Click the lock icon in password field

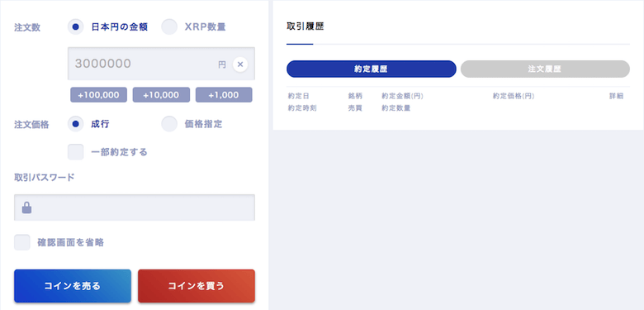click(x=27, y=207)
